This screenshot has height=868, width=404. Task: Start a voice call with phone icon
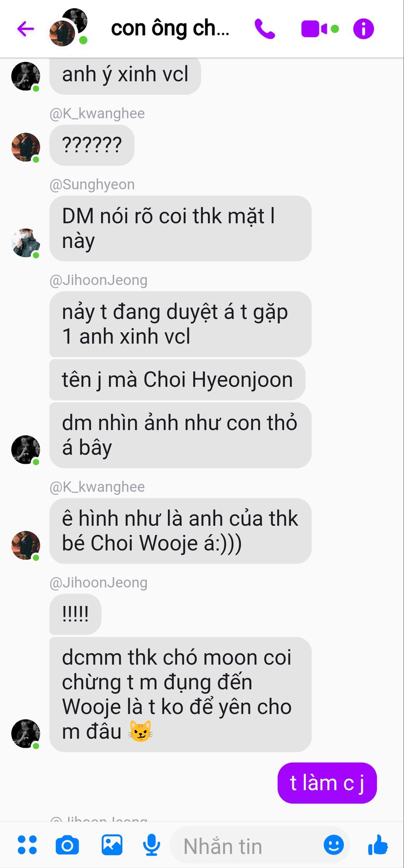click(265, 29)
